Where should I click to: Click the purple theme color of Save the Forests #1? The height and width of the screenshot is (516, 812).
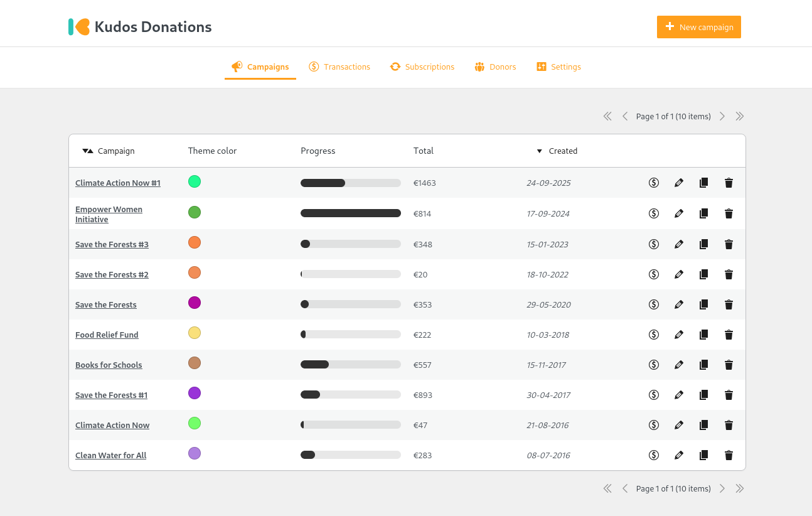[195, 393]
